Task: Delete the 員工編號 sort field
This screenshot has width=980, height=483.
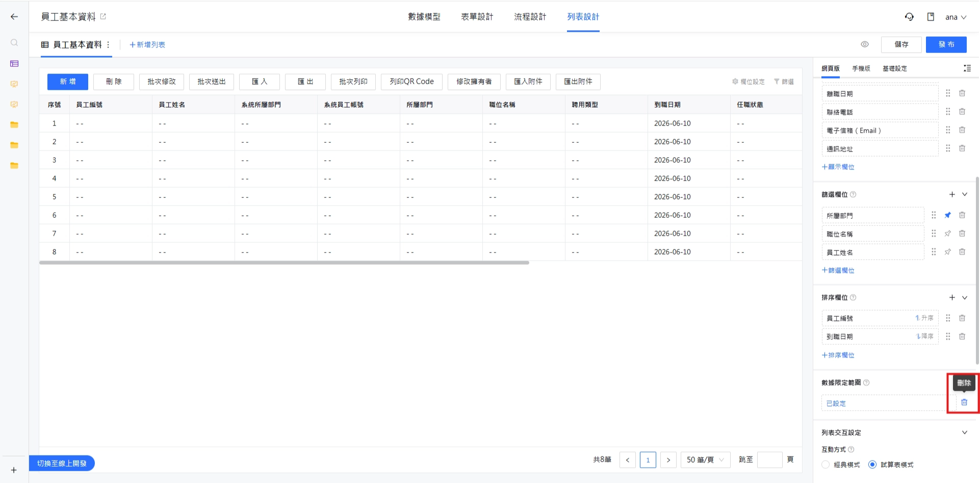Action: [x=962, y=318]
